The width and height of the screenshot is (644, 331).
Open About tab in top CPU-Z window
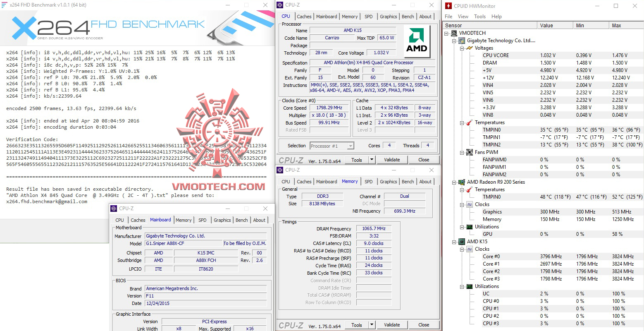pos(425,17)
